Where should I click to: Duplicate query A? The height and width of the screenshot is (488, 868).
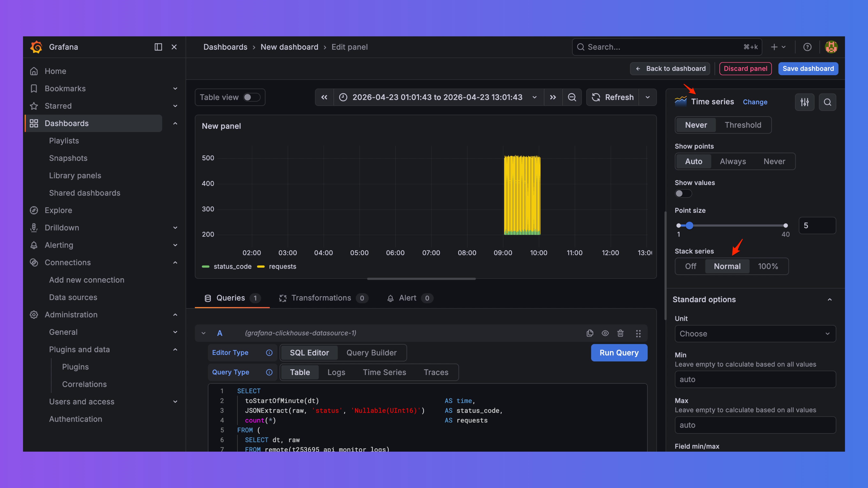pos(590,333)
